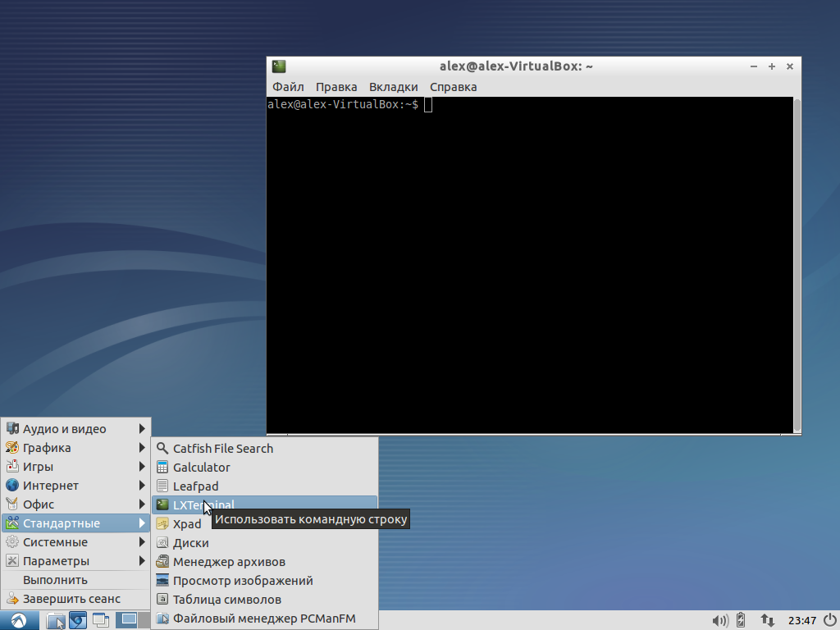Click the terminal's vertical scrollbar
The image size is (840, 630).
797,262
